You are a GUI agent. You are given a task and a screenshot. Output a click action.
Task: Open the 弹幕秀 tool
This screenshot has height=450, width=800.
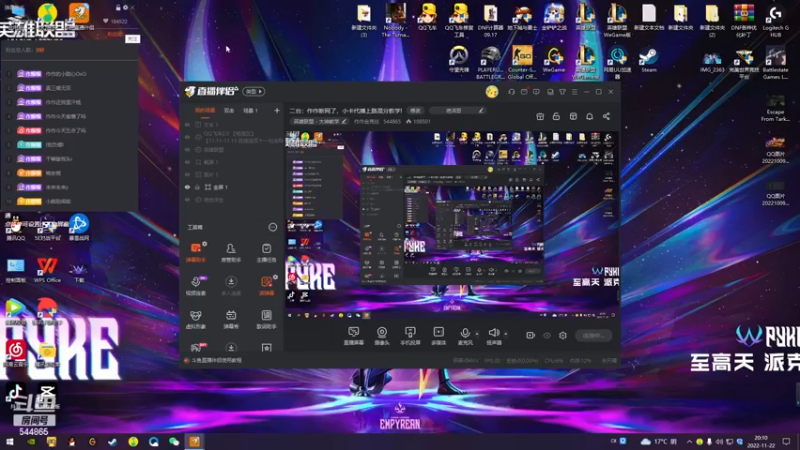pos(231,319)
